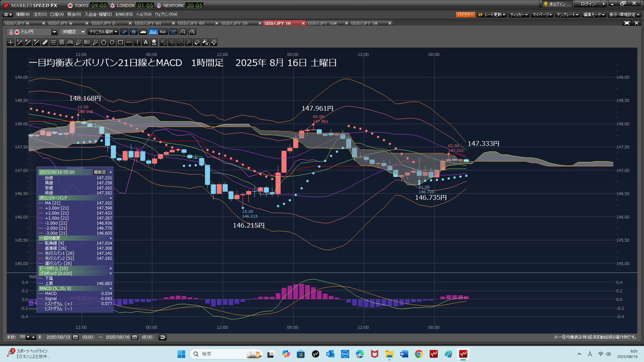Open the テクニカル選択 dropdown
Image resolution: width=644 pixels, height=362 pixels.
104,32
